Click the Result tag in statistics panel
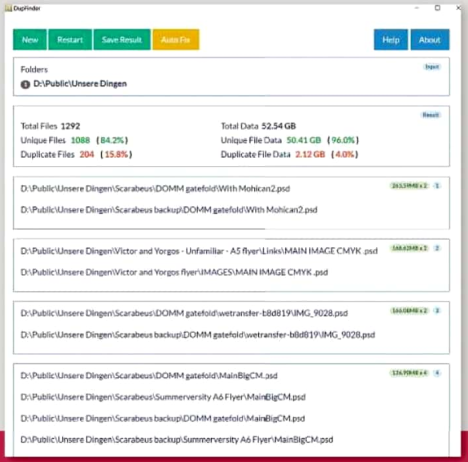This screenshot has width=468, height=462. [x=431, y=115]
